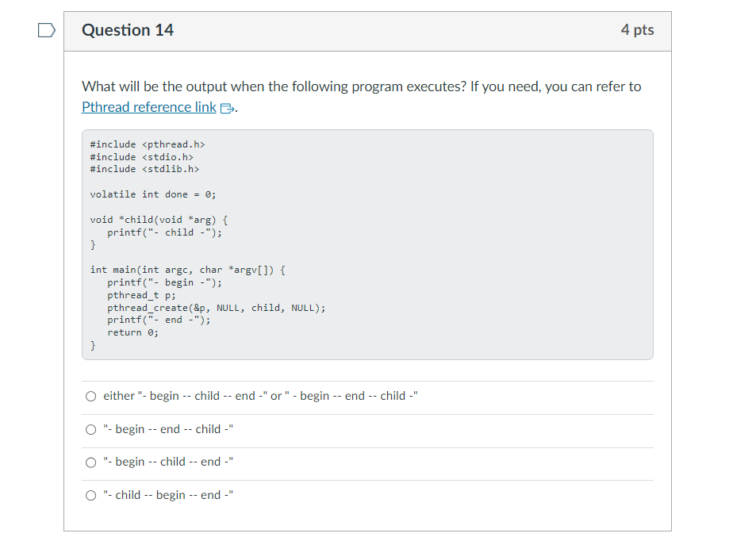
Task: Choose answer "- child -- begin -- end -"
Action: pos(90,496)
